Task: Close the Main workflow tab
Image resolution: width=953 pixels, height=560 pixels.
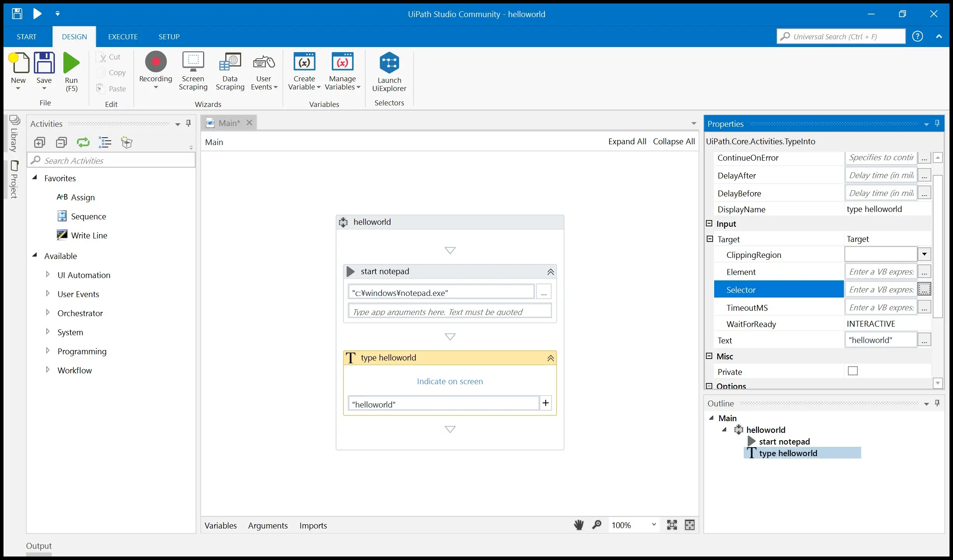Action: click(x=249, y=123)
